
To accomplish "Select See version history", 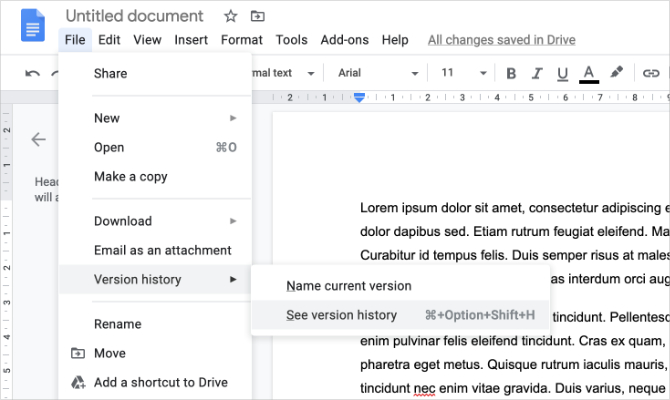I will coord(341,315).
